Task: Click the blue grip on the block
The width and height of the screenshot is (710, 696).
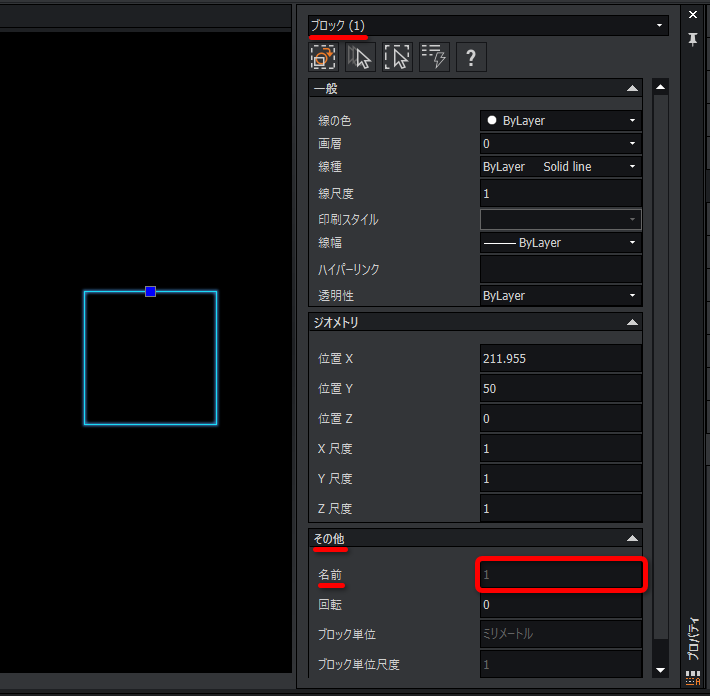Action: [x=150, y=292]
